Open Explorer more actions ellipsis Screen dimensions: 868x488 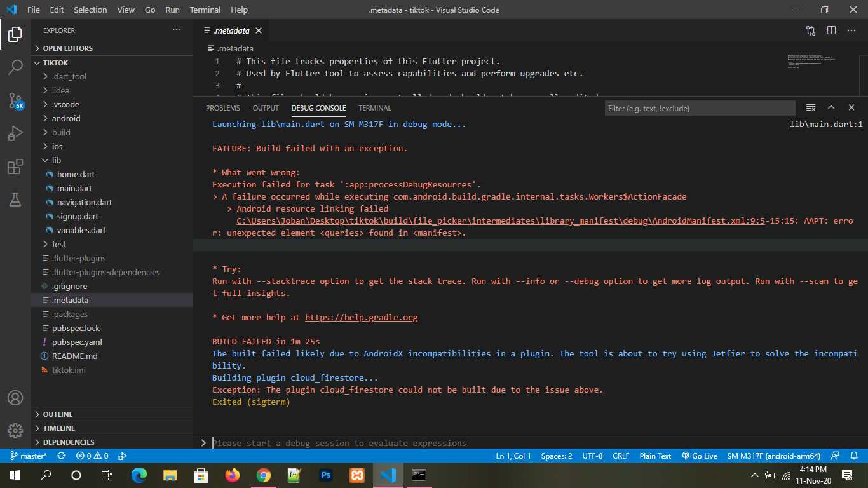point(177,30)
